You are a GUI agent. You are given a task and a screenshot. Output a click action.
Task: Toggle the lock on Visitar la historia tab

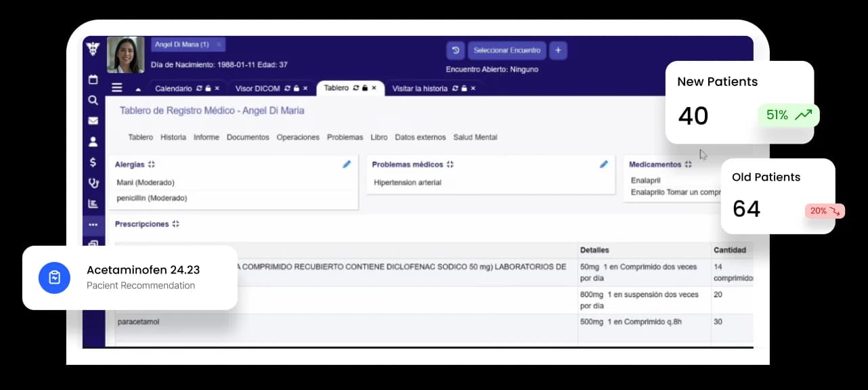point(463,88)
